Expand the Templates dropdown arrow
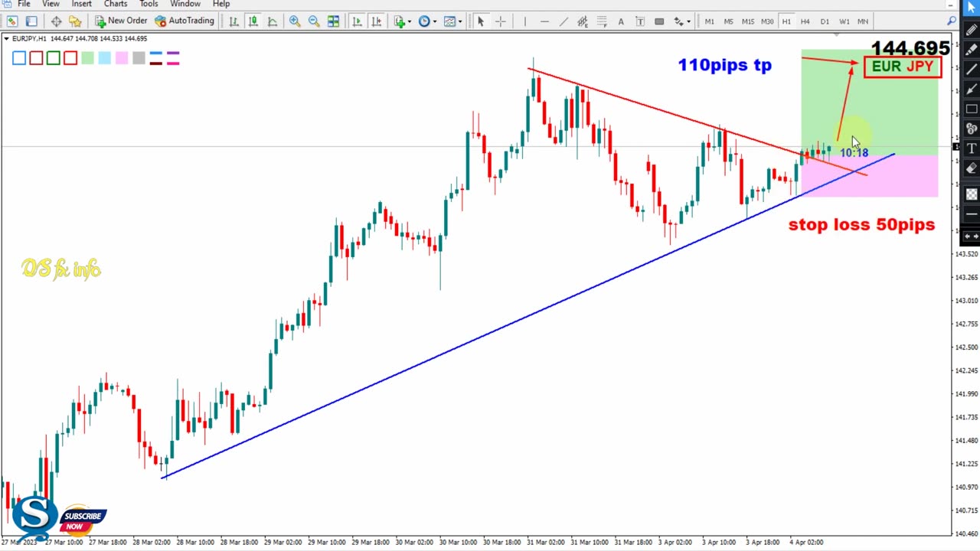Image resolution: width=980 pixels, height=551 pixels. click(x=459, y=21)
